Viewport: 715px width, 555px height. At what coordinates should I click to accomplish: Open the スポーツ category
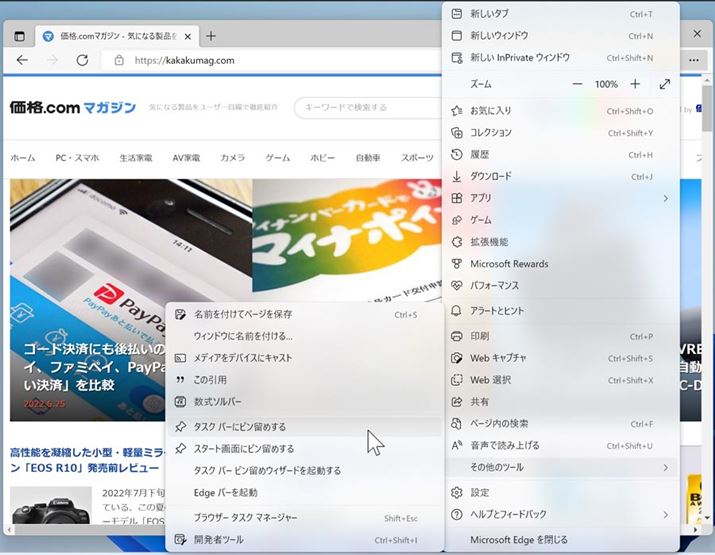click(417, 158)
